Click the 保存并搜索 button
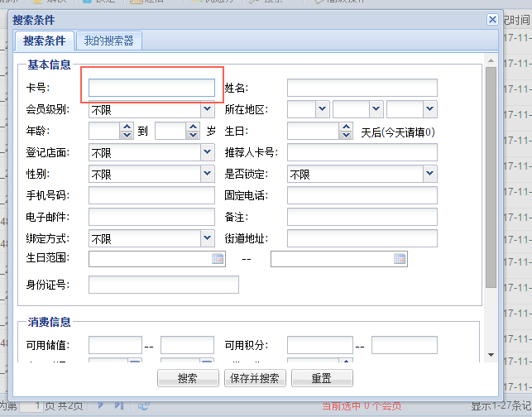Image resolution: width=532 pixels, height=417 pixels. 255,379
